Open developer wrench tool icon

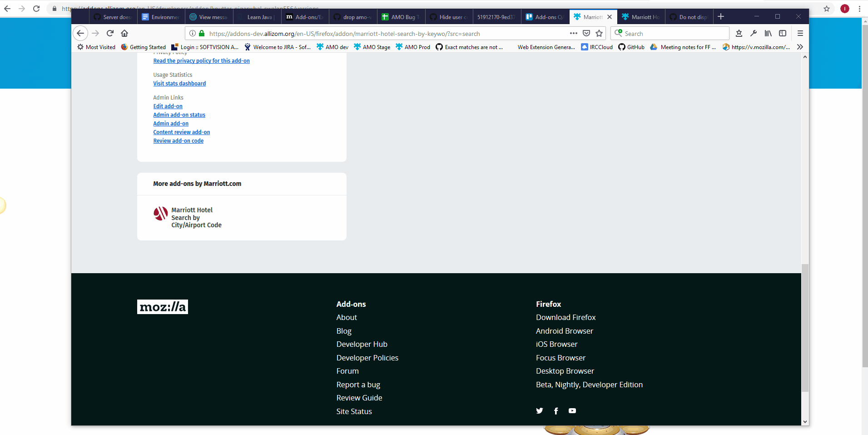(x=754, y=33)
